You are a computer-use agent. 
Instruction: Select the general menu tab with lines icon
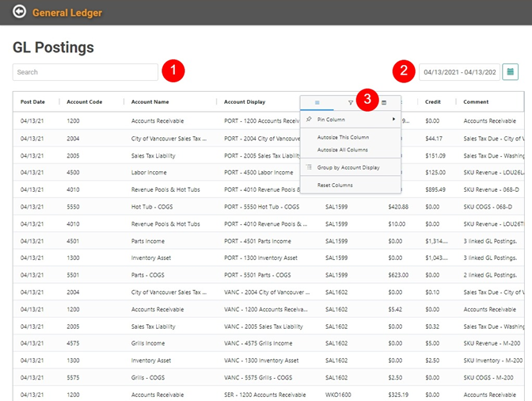pos(317,103)
